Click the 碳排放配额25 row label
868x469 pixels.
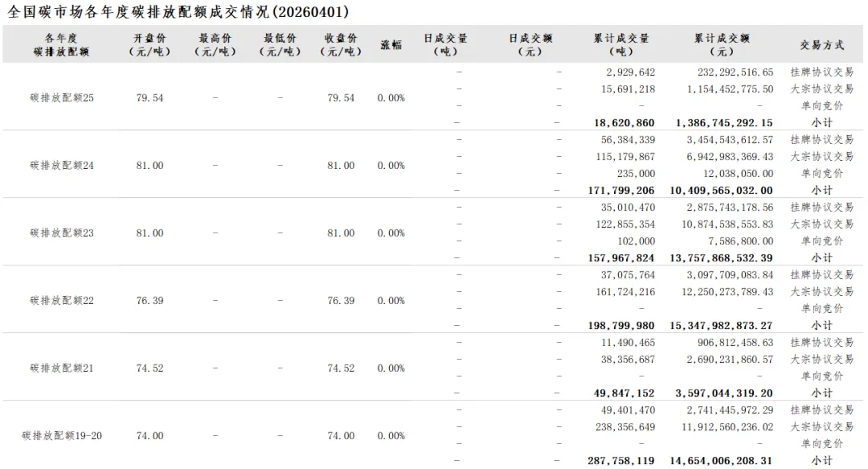62,98
